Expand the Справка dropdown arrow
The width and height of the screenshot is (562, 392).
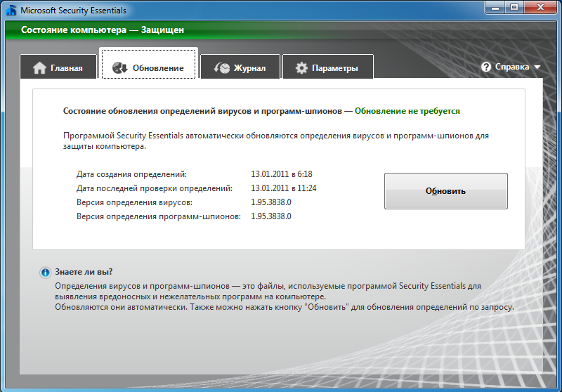537,67
